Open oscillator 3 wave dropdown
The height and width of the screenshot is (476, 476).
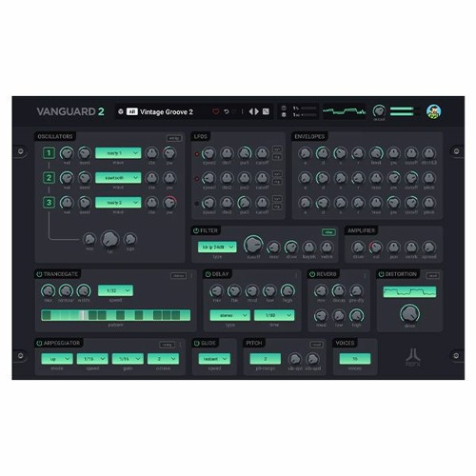pyautogui.click(x=118, y=203)
